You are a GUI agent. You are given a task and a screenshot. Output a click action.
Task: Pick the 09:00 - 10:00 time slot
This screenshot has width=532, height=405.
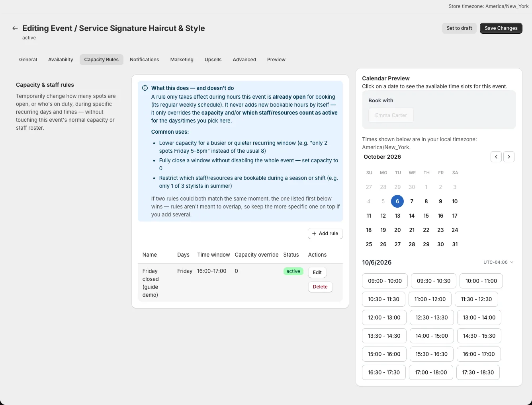click(385, 281)
